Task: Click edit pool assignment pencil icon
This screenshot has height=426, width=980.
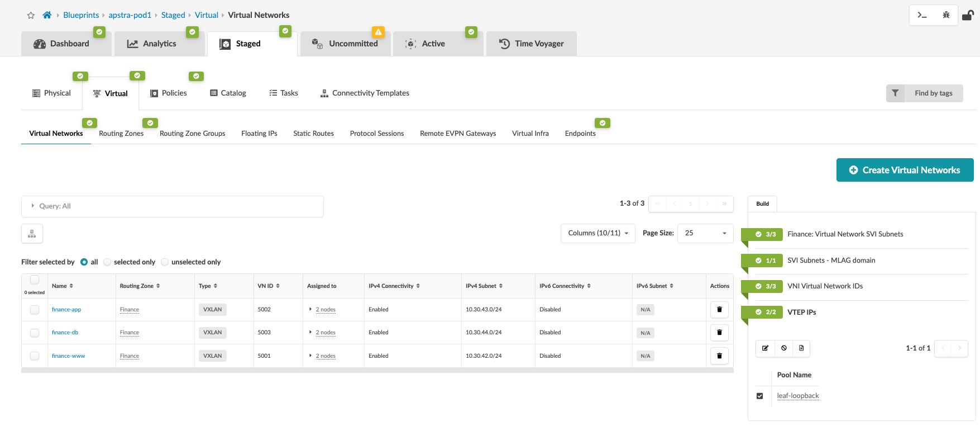Action: [x=765, y=348]
